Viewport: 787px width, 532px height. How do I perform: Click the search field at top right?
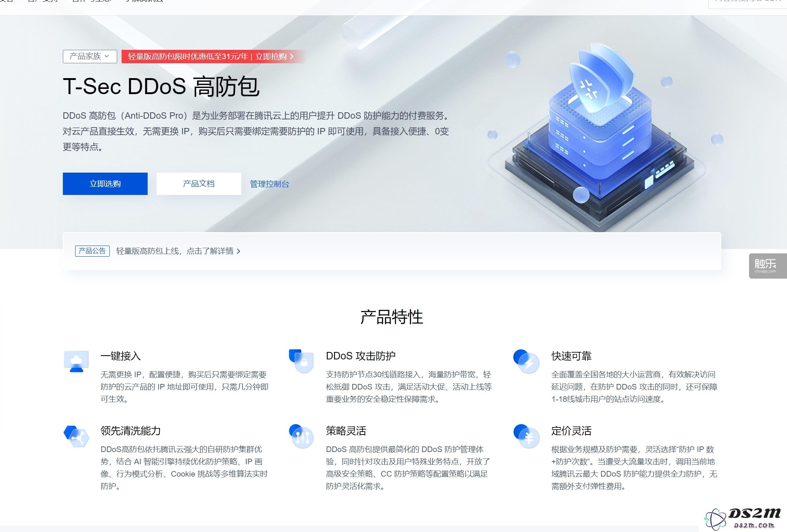748,4
